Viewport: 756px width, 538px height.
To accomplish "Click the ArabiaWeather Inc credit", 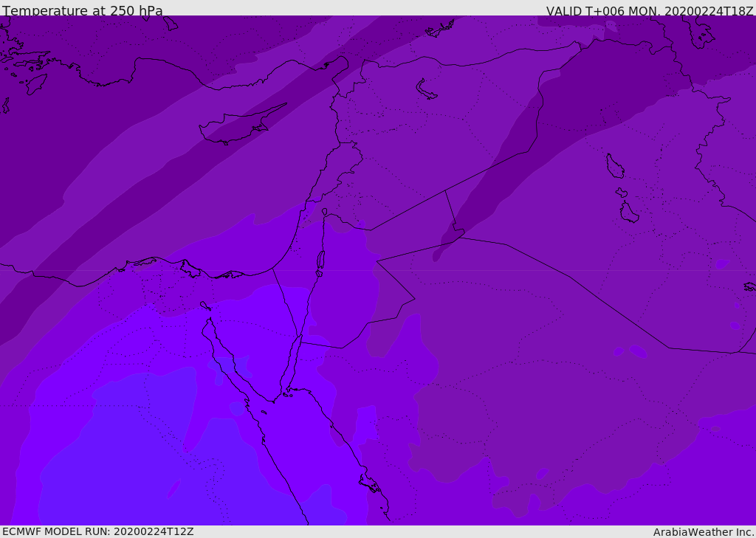I will (x=703, y=532).
